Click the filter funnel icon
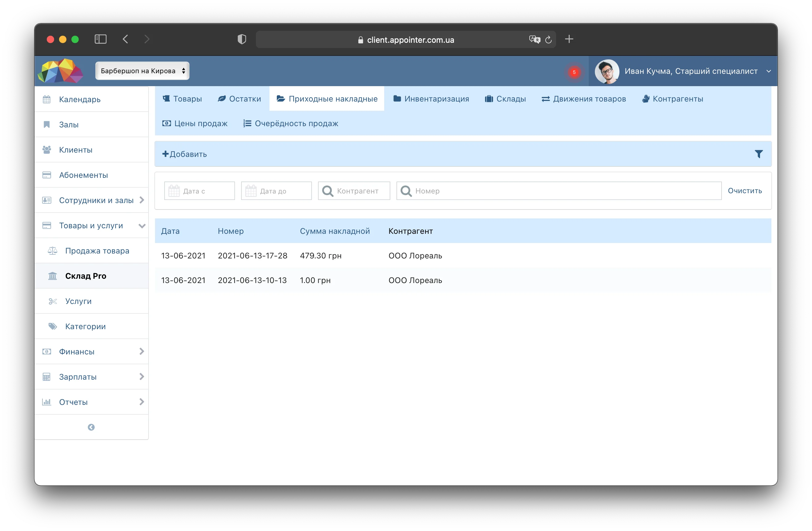 pos(758,154)
